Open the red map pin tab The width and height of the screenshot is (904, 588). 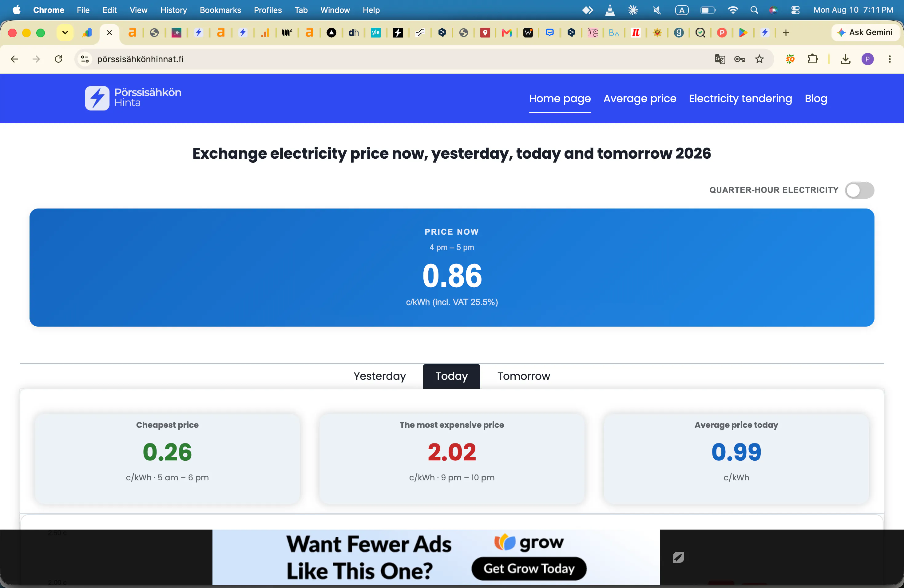(485, 33)
